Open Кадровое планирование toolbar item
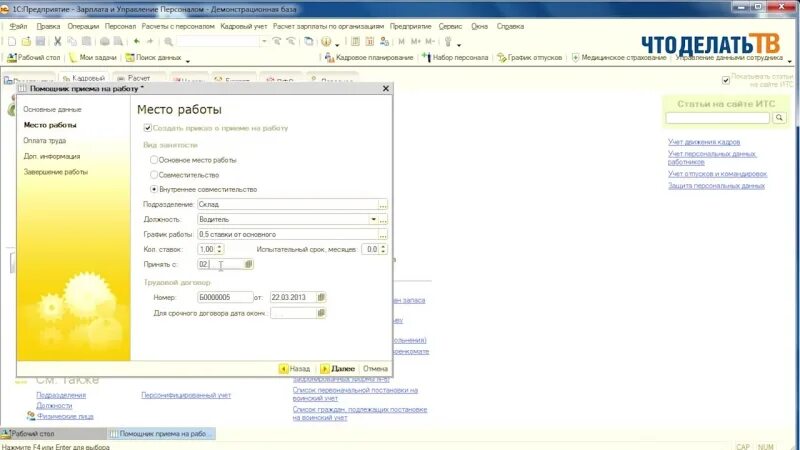 coord(369,58)
